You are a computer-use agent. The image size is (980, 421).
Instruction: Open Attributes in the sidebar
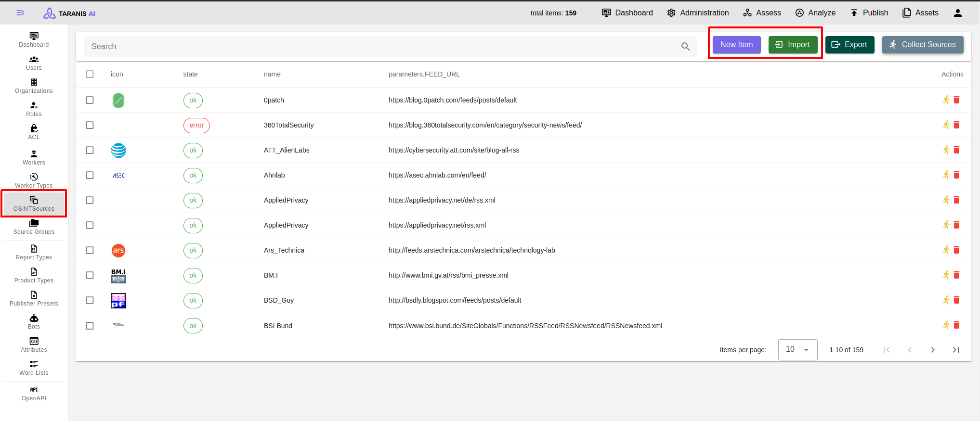(x=34, y=345)
